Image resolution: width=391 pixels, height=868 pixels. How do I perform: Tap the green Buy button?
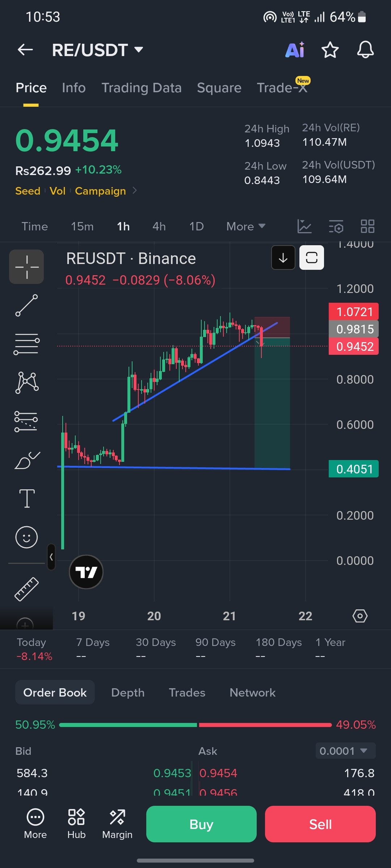pos(201,824)
